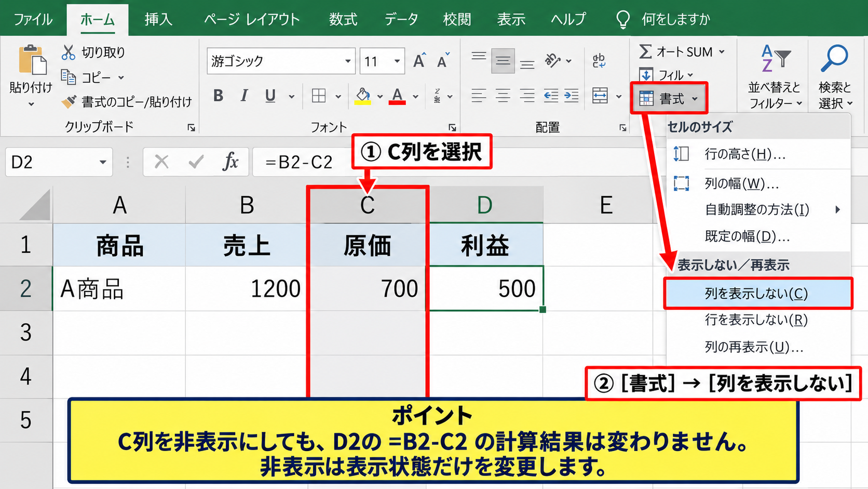The width and height of the screenshot is (868, 489).
Task: Expand the font color palette arrow
Action: tap(415, 96)
